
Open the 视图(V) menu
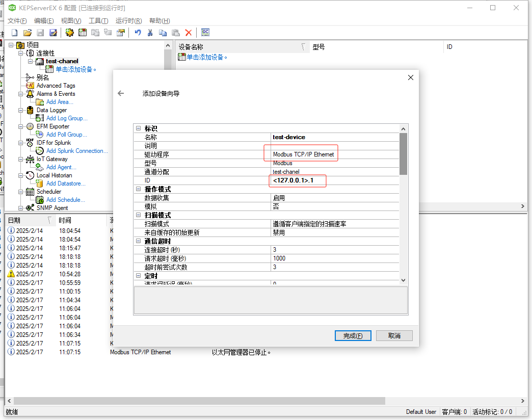(71, 21)
